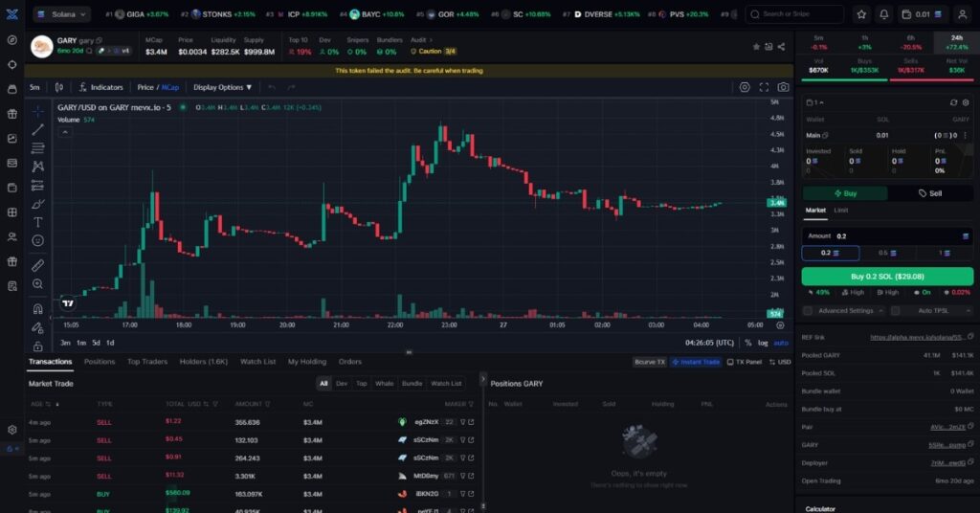Expand the Auto TPSL chevron
The image size is (980, 513).
(x=969, y=310)
